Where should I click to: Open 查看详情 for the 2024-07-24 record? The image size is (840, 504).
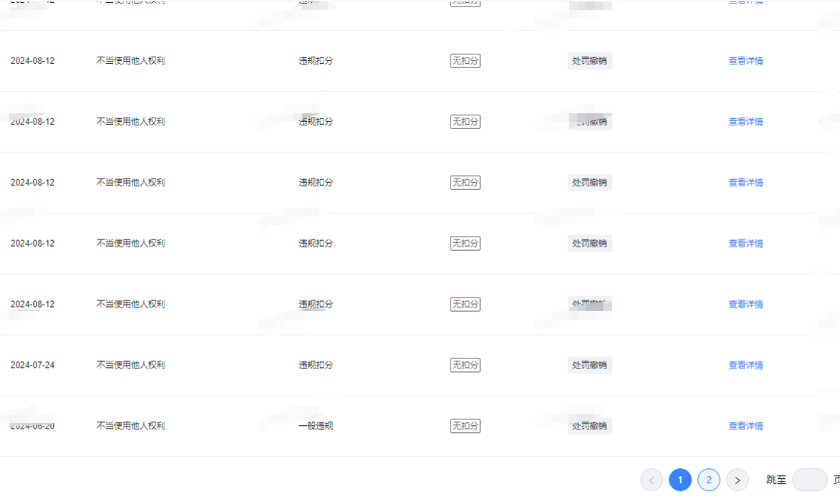click(x=745, y=366)
